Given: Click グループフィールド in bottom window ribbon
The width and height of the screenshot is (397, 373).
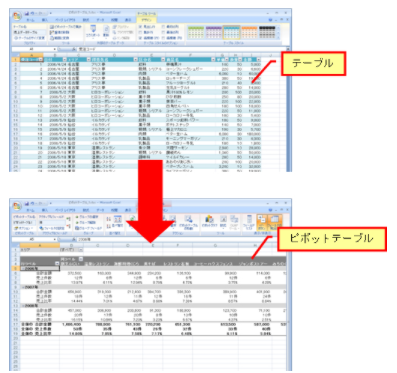Looking at the screenshot, I should pyautogui.click(x=89, y=228).
